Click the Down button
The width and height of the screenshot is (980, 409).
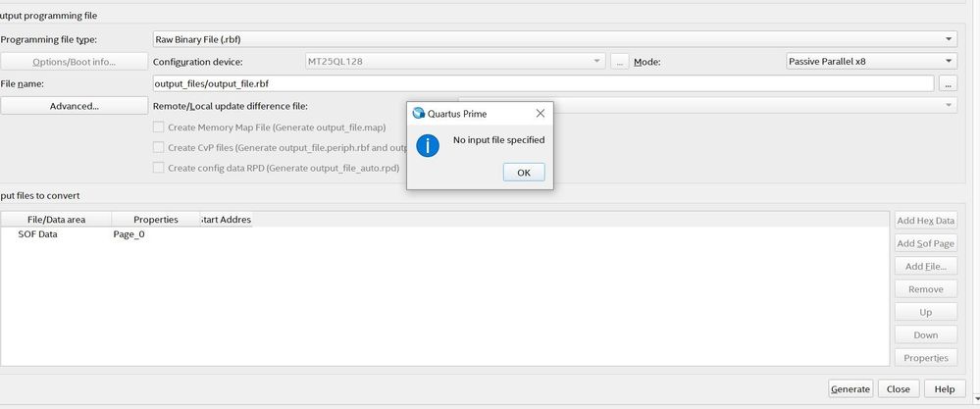point(926,334)
